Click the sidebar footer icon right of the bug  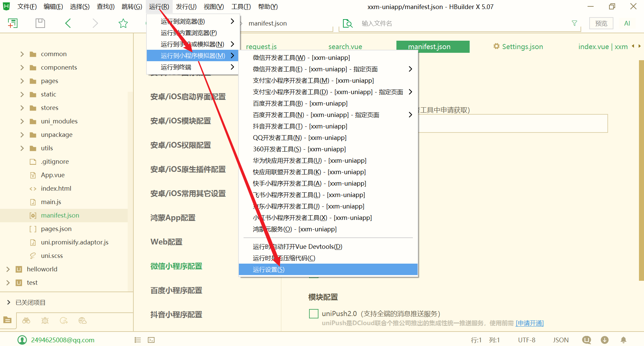point(64,320)
